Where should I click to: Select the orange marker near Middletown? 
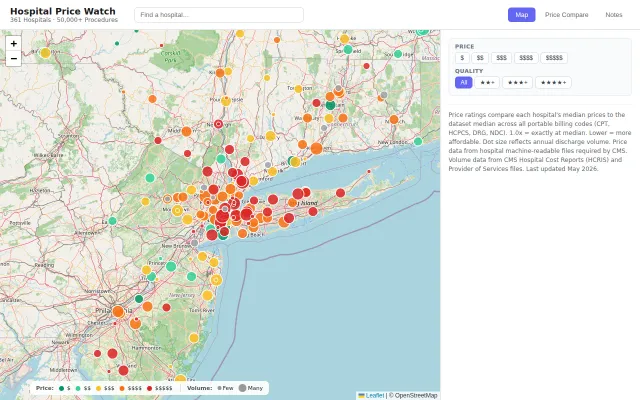186,131
